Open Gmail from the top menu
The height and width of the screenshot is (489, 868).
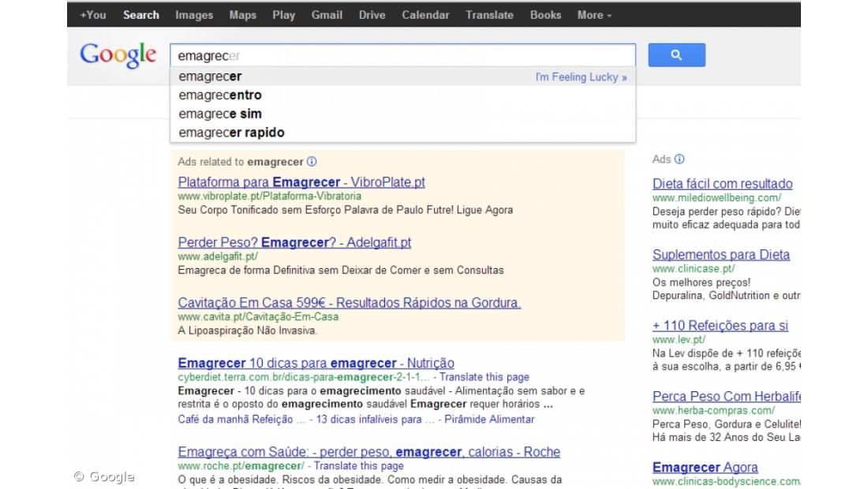click(327, 14)
